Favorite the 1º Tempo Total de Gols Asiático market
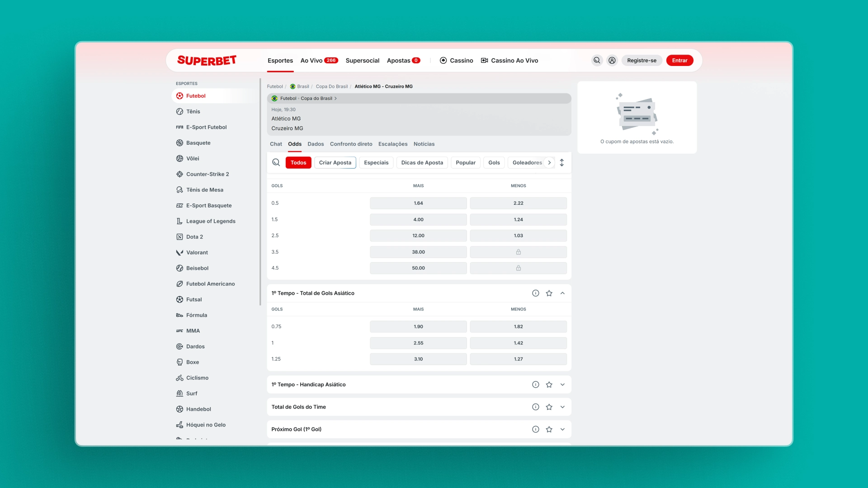868x488 pixels. [549, 293]
